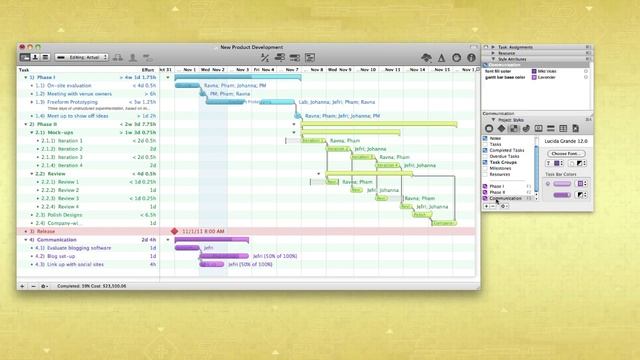Click the assign resource person icon

click(133, 58)
